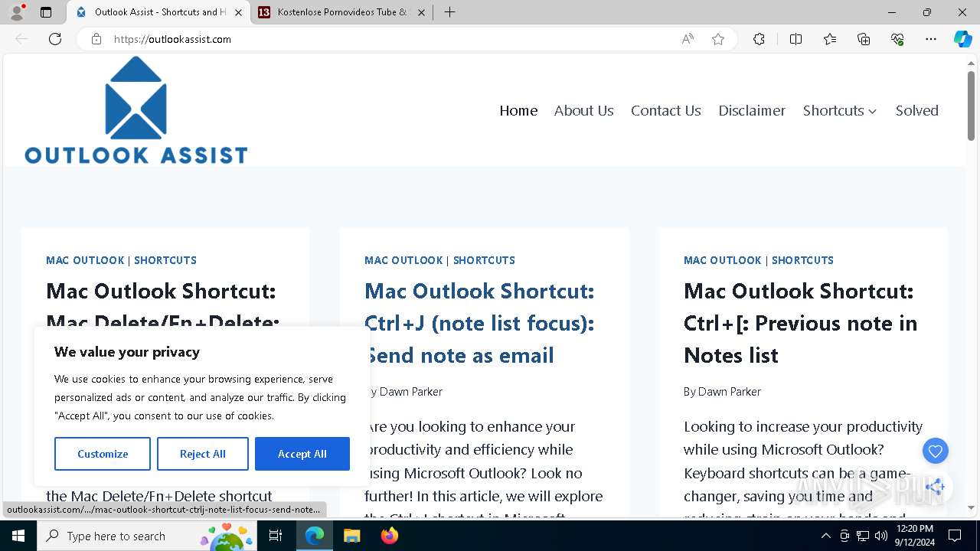Add this page to favorites star
Image resolution: width=980 pixels, height=551 pixels.
718,39
